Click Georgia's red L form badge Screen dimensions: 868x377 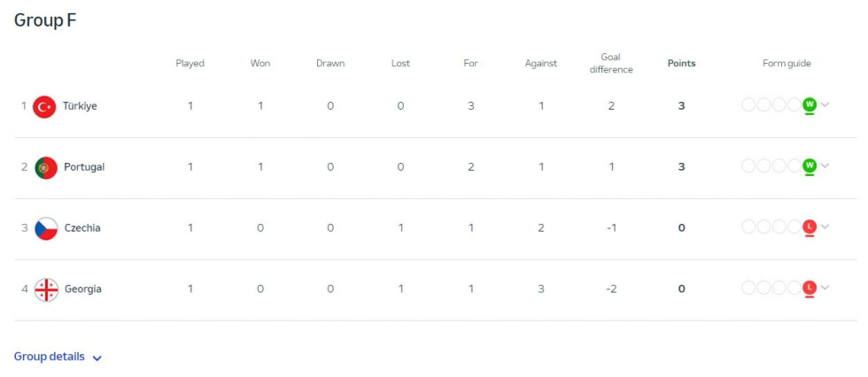point(810,288)
